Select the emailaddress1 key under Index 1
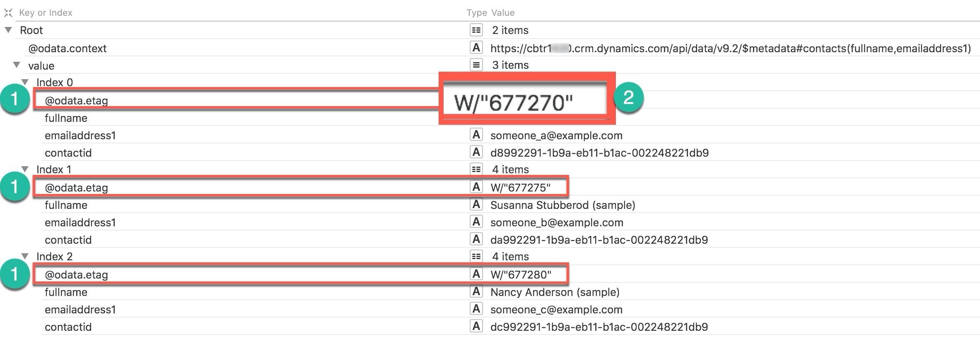 (x=80, y=223)
